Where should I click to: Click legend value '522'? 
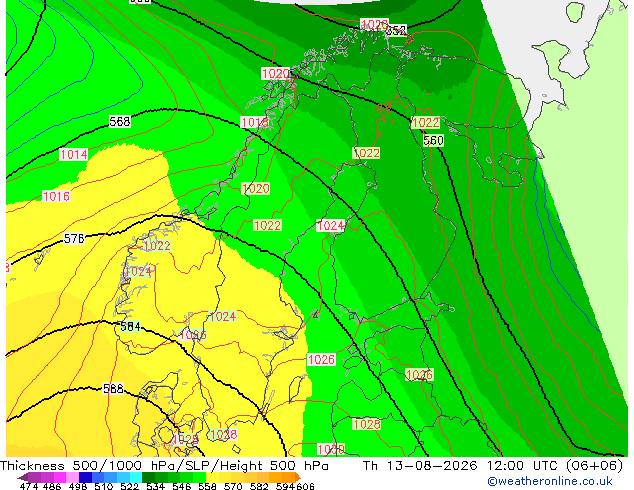coord(129,486)
